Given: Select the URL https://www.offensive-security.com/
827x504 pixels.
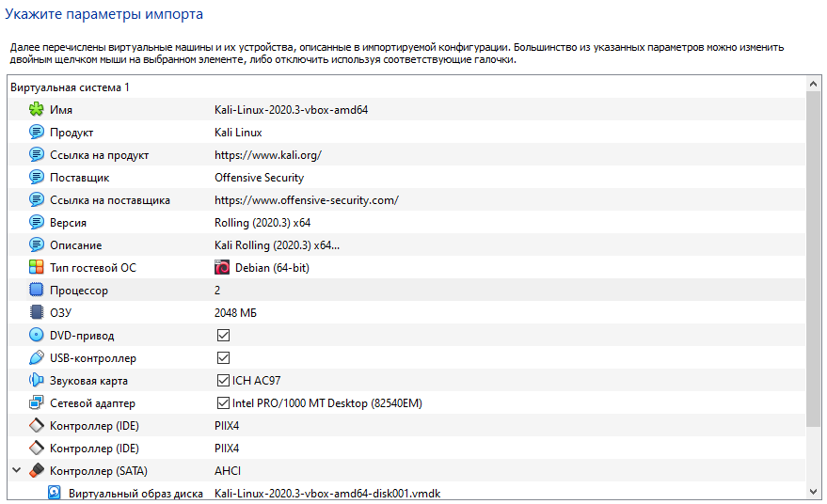Looking at the screenshot, I should click(307, 200).
